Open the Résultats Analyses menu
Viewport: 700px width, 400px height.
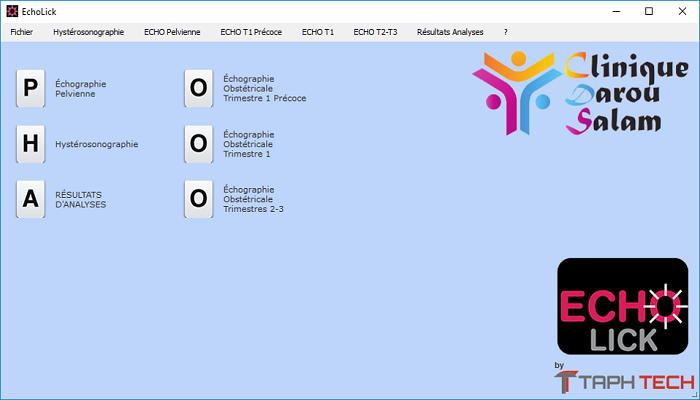(450, 32)
